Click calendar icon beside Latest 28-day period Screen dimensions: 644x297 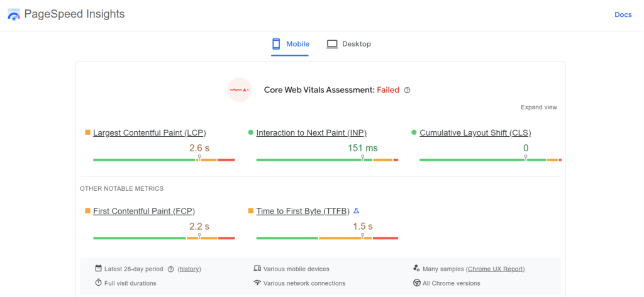coord(98,269)
